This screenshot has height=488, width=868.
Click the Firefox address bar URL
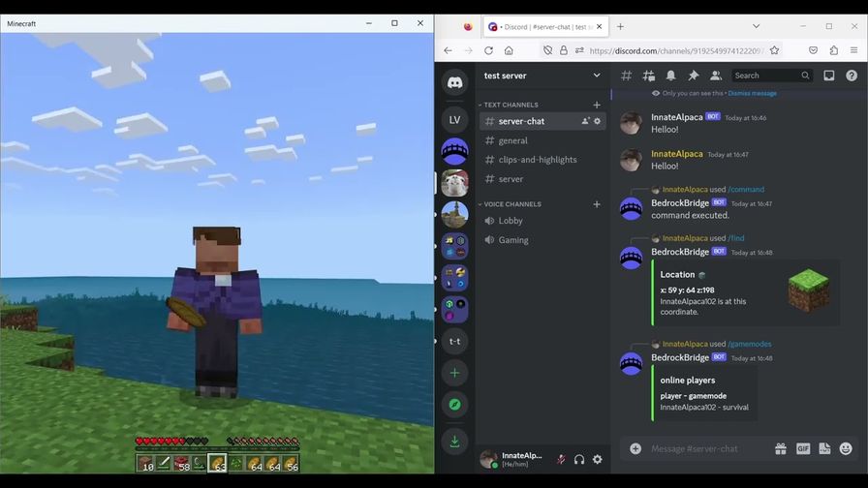pos(676,50)
